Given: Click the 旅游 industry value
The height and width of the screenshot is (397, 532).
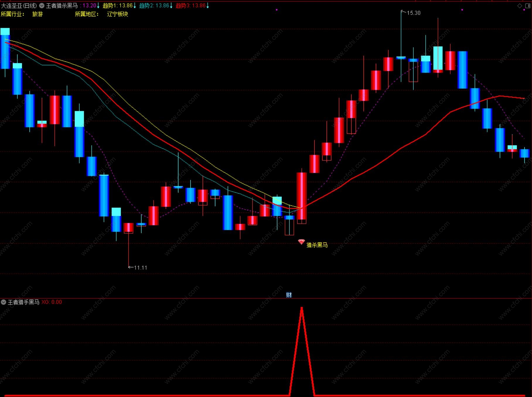Looking at the screenshot, I should tap(37, 14).
